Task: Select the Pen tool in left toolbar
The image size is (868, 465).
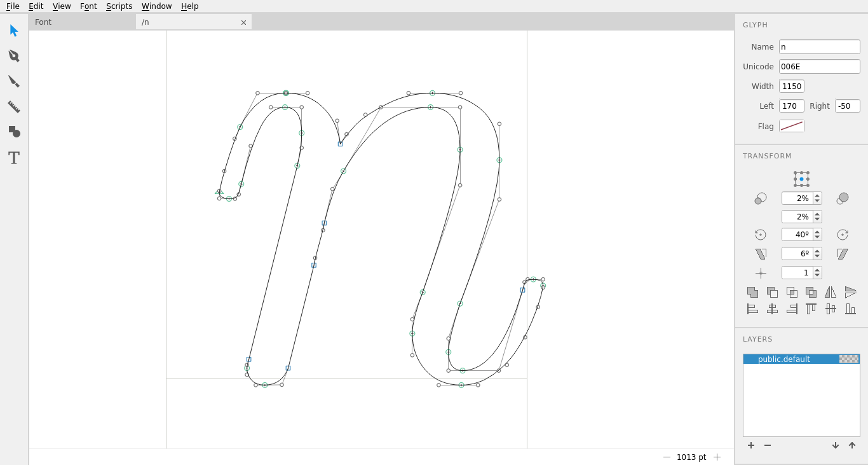Action: (14, 56)
